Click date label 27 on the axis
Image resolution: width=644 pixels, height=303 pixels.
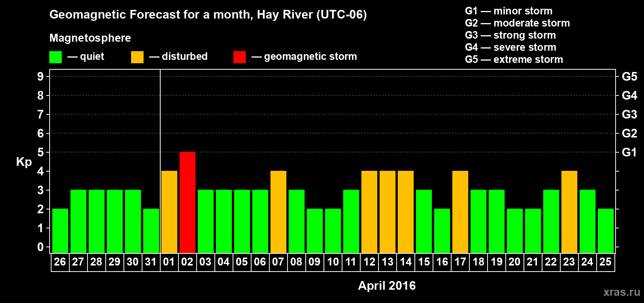[78, 262]
